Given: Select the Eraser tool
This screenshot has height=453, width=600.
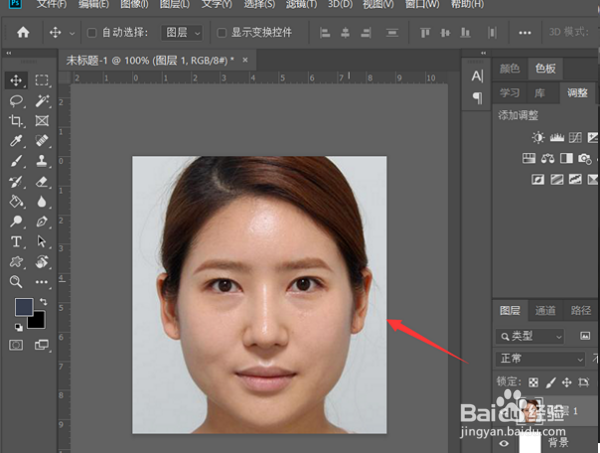Looking at the screenshot, I should [x=42, y=181].
